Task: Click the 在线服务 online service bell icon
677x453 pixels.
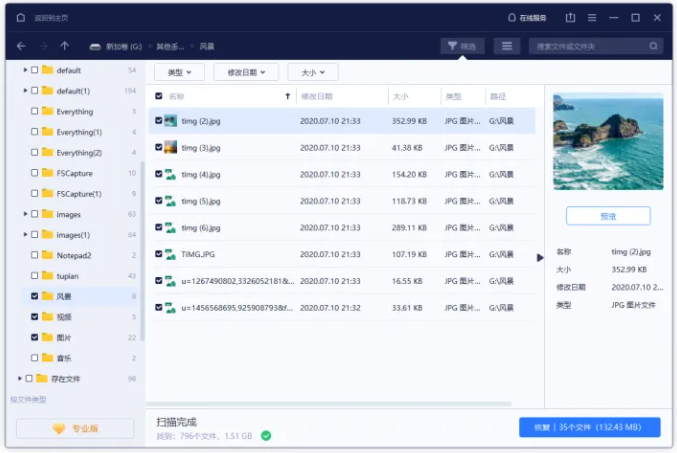Action: point(513,18)
